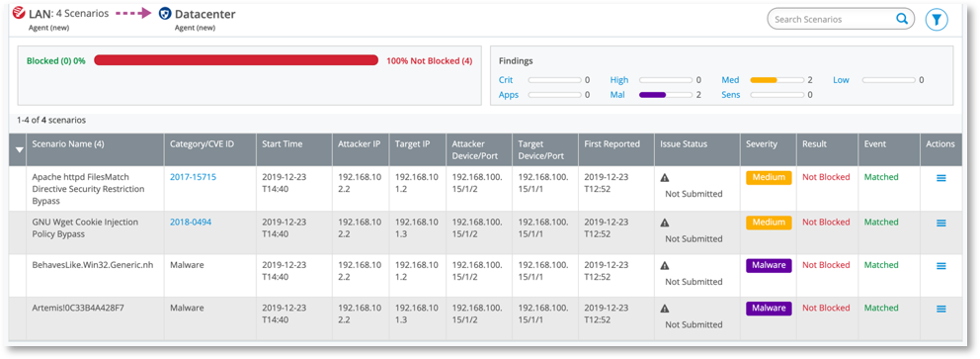Click the Datacenter heading text

tap(205, 14)
